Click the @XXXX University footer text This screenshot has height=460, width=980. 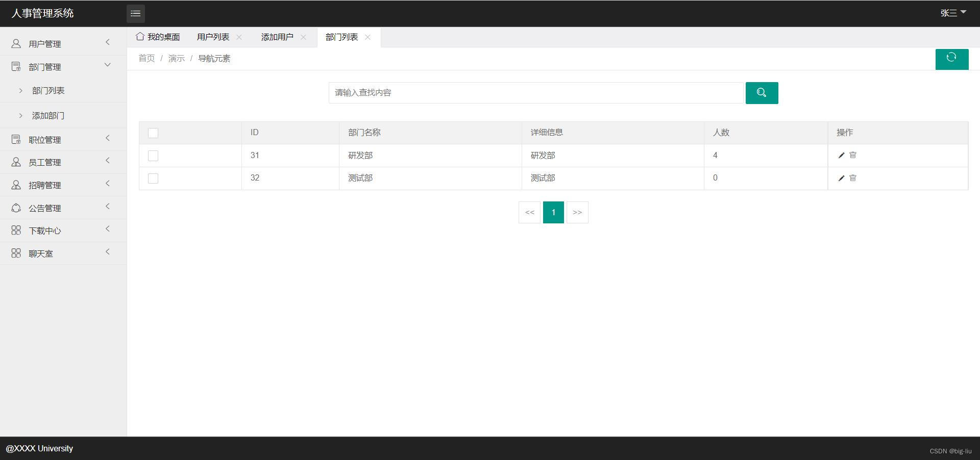(39, 449)
